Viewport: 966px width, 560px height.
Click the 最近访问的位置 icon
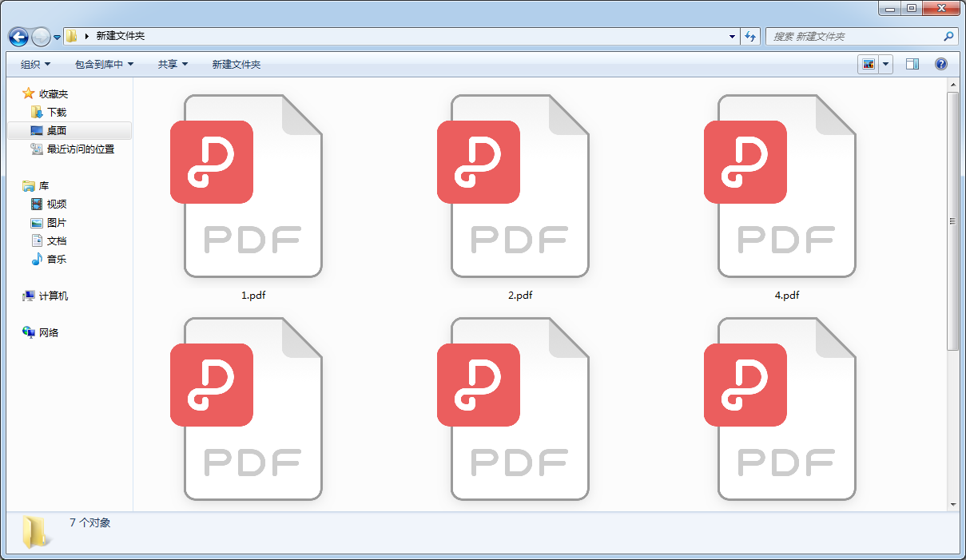(x=37, y=149)
